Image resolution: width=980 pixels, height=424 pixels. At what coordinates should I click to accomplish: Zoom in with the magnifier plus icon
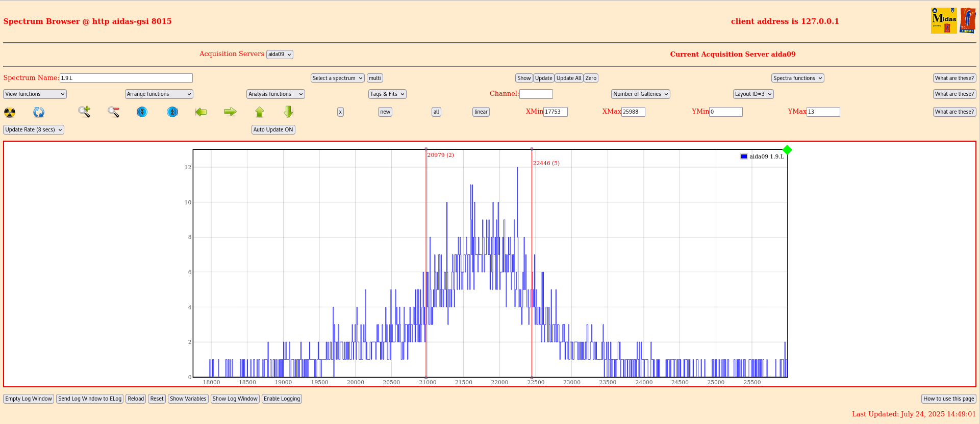84,112
